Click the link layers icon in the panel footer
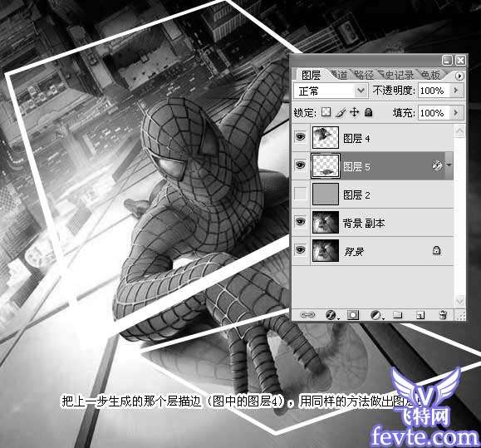Image resolution: width=481 pixels, height=448 pixels. [307, 315]
